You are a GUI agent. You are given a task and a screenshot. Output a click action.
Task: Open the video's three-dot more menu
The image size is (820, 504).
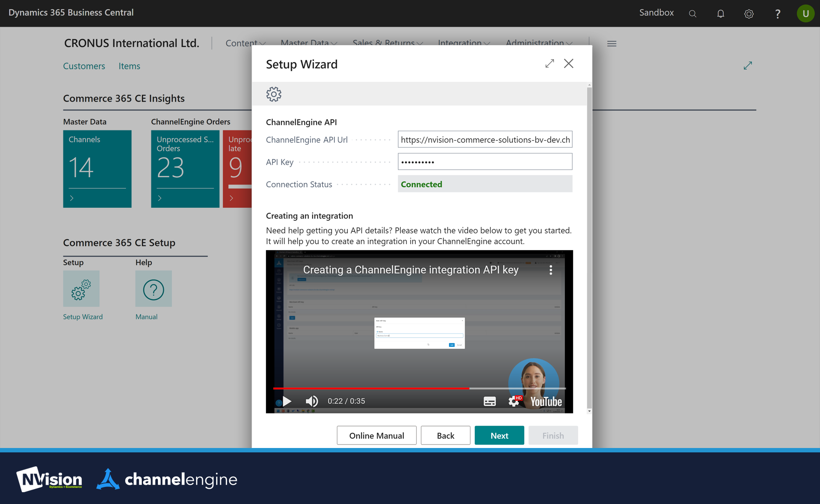click(x=550, y=270)
